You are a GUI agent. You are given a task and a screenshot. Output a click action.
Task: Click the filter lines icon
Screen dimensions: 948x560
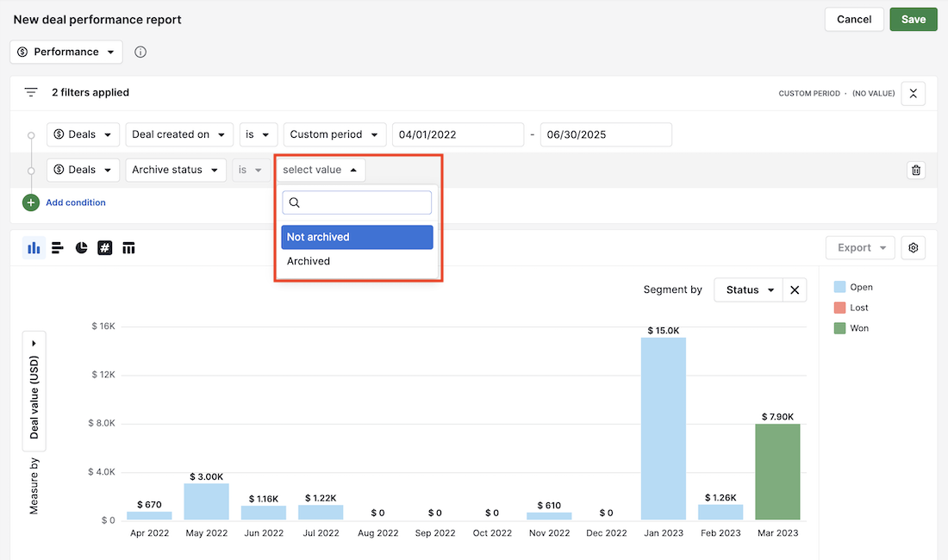(x=31, y=92)
